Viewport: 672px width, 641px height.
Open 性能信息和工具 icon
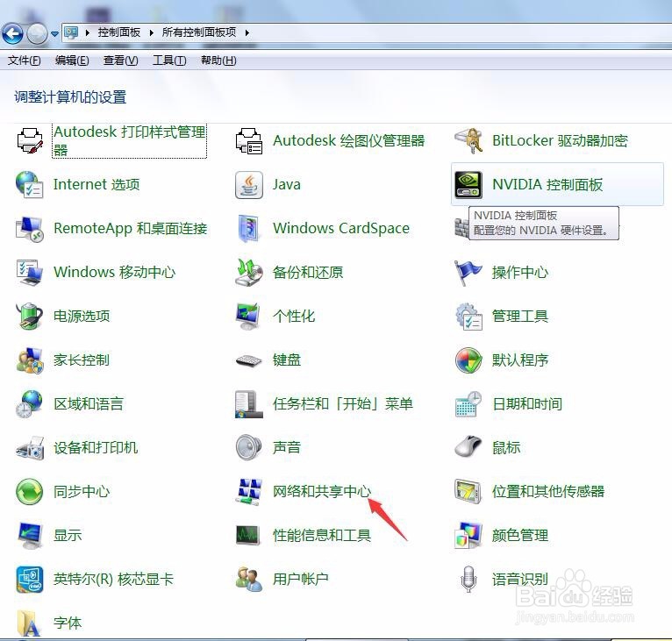coord(248,535)
